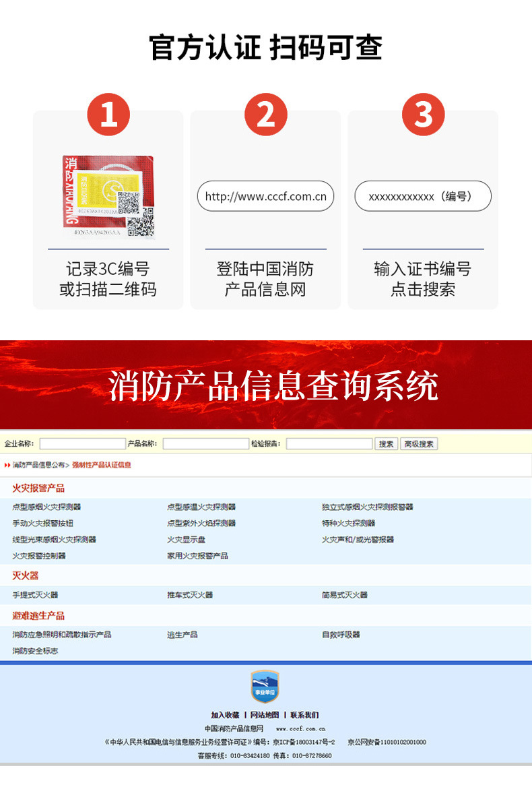Open 火灾显示盘 link
Viewport: 532px width, 787px height.
[x=186, y=540]
